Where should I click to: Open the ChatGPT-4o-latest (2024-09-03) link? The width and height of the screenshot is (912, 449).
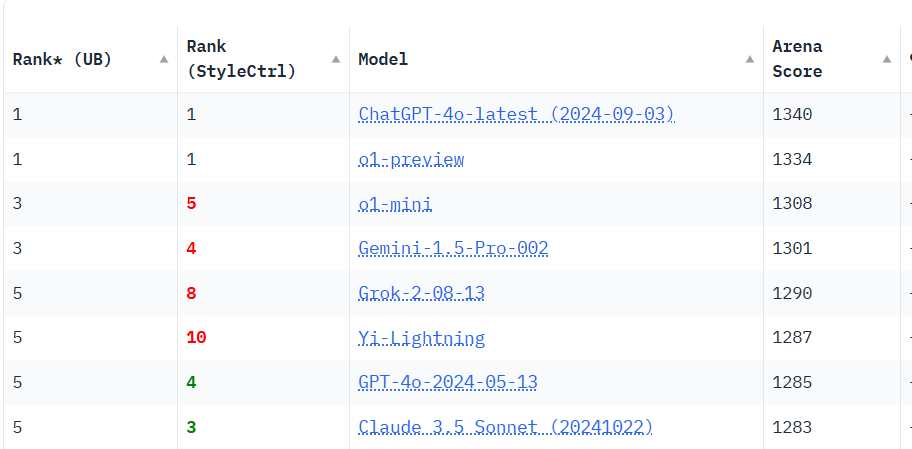coord(516,114)
